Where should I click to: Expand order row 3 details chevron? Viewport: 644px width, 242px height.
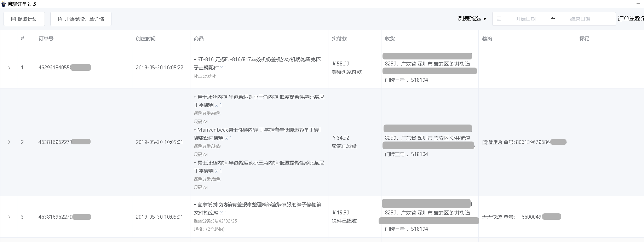tap(9, 217)
